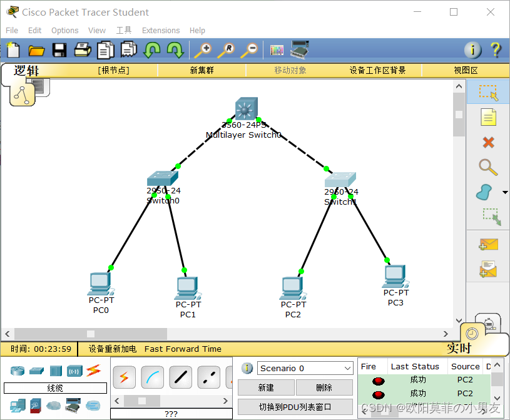Click 设备工作区背景 button
This screenshot has width=510, height=420.
click(377, 70)
